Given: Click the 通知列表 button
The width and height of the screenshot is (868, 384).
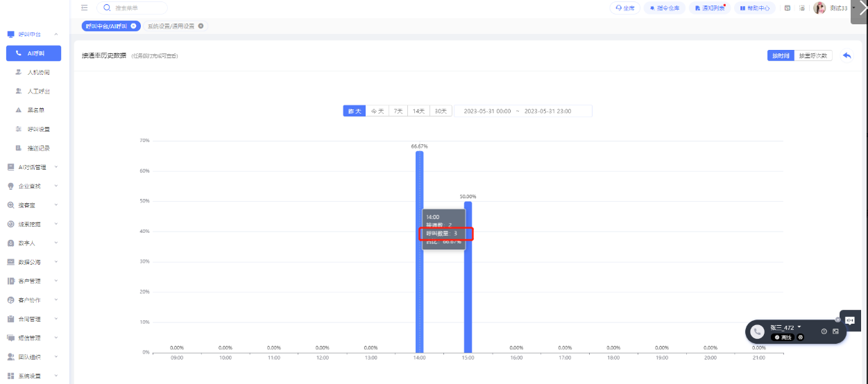Looking at the screenshot, I should coord(709,8).
